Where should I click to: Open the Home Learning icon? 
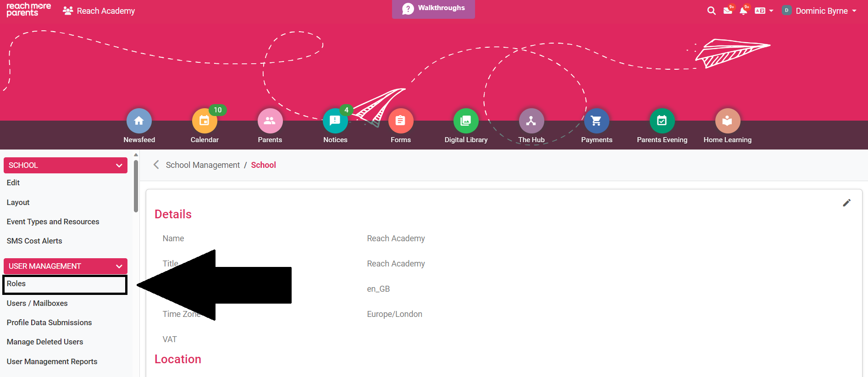(728, 121)
